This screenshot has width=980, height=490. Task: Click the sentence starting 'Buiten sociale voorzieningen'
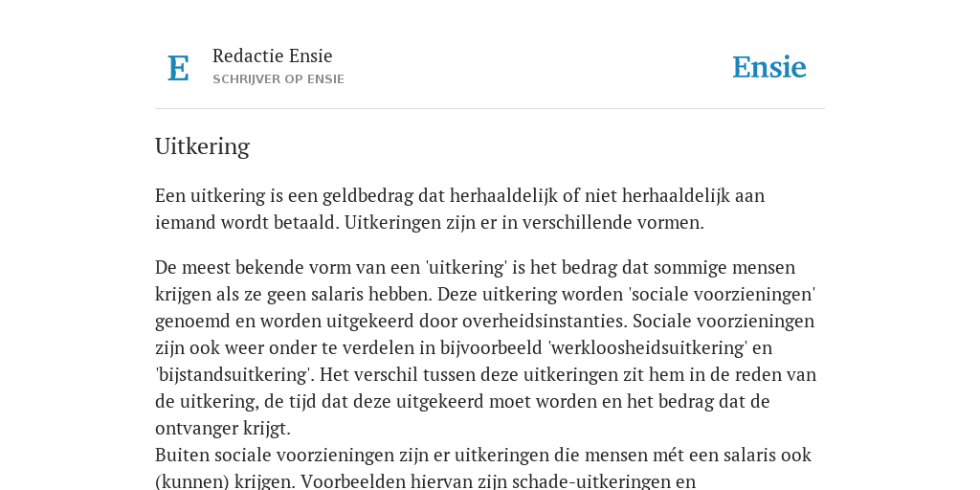point(483,468)
